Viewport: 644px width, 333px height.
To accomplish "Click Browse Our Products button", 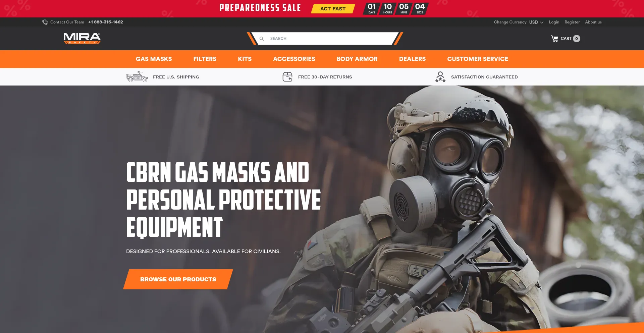I will pos(178,279).
